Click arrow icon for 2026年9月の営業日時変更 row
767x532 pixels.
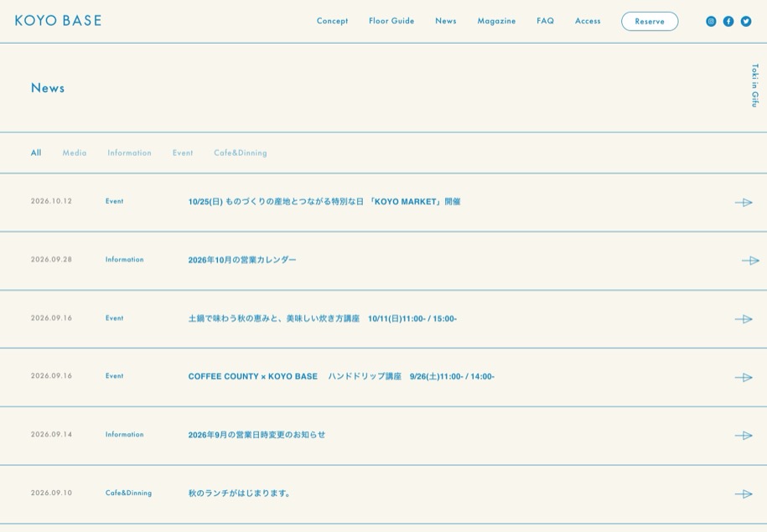(744, 435)
